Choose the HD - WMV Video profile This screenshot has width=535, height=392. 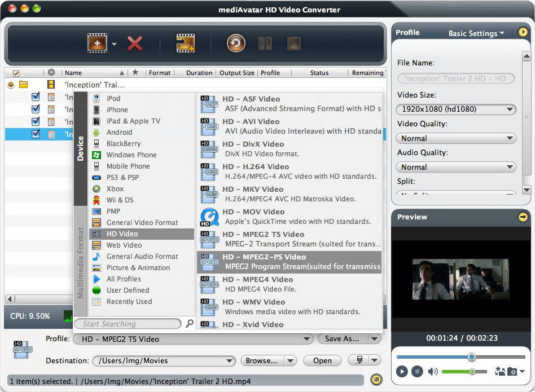(x=289, y=307)
